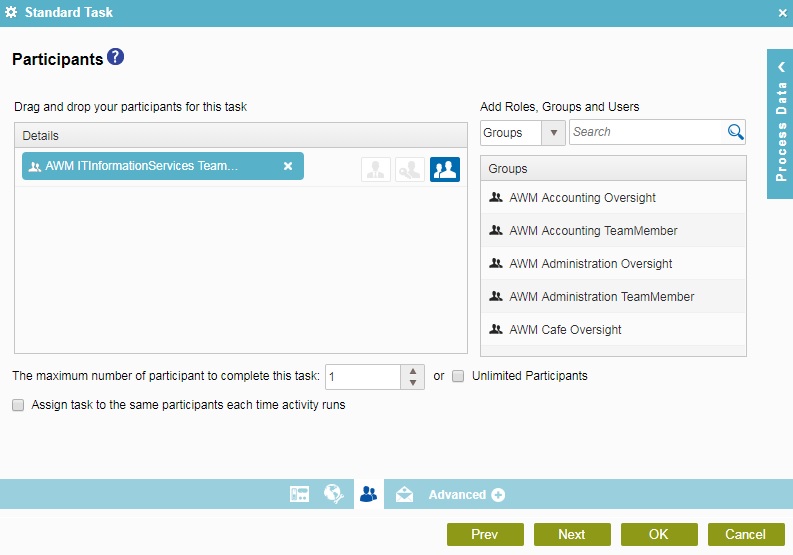Click the search magnifier icon

click(x=735, y=132)
